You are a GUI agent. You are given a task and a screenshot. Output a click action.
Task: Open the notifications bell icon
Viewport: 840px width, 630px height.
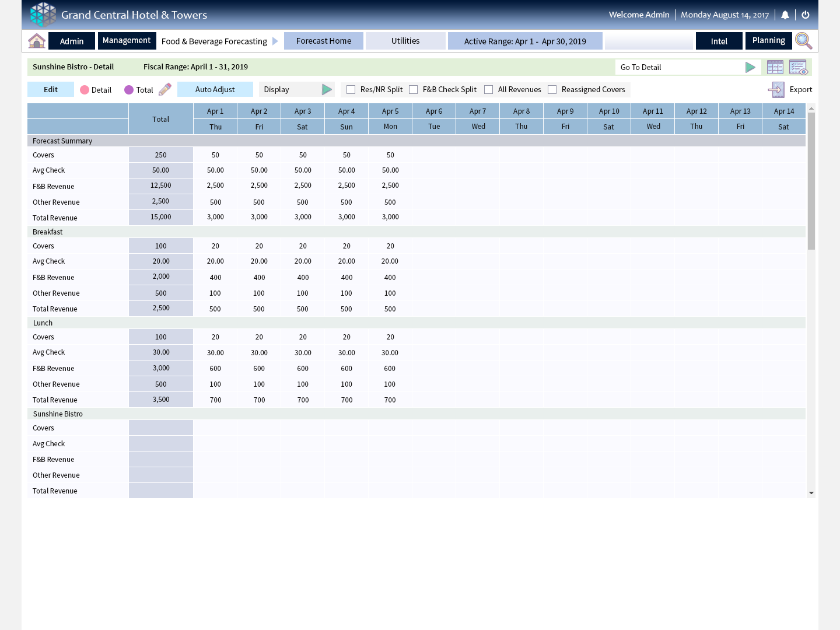(785, 15)
